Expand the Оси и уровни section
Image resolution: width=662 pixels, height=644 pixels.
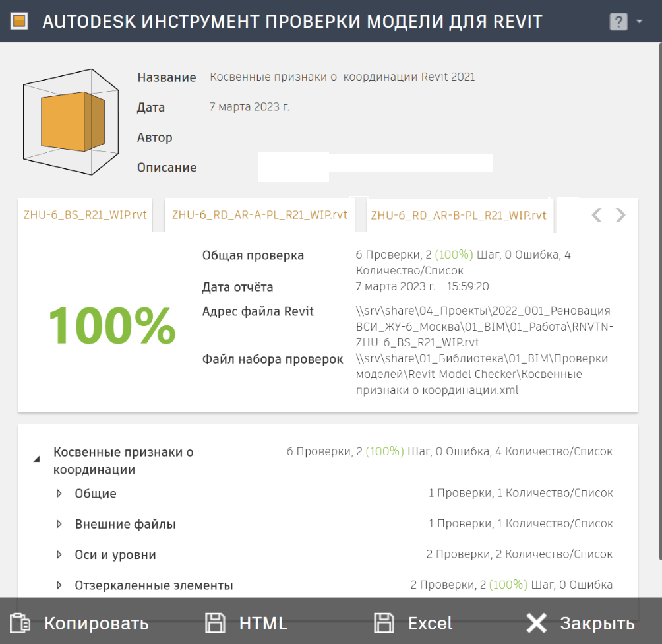coord(59,554)
